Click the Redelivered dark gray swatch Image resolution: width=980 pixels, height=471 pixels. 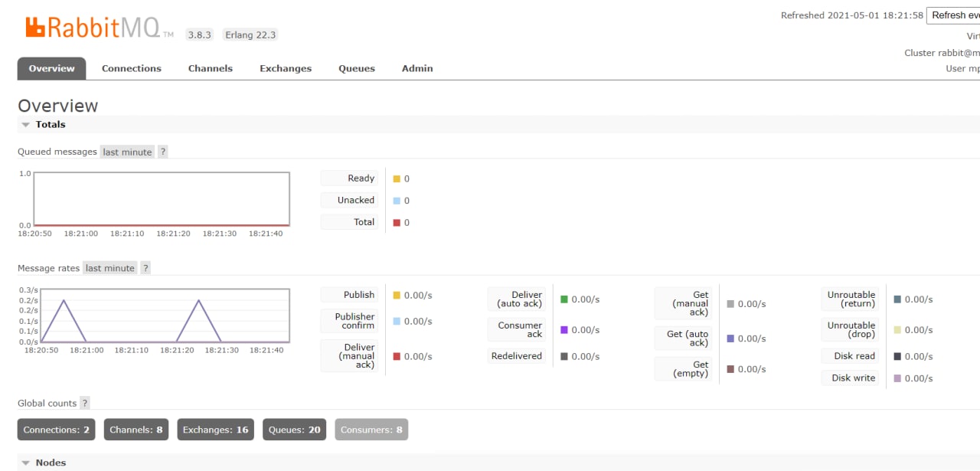(x=564, y=356)
